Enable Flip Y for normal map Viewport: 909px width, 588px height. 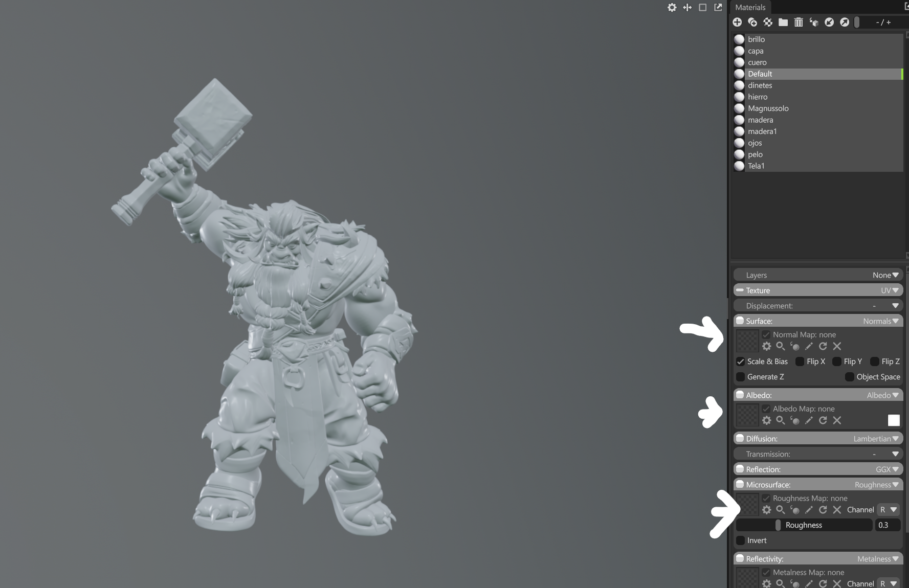coord(837,361)
